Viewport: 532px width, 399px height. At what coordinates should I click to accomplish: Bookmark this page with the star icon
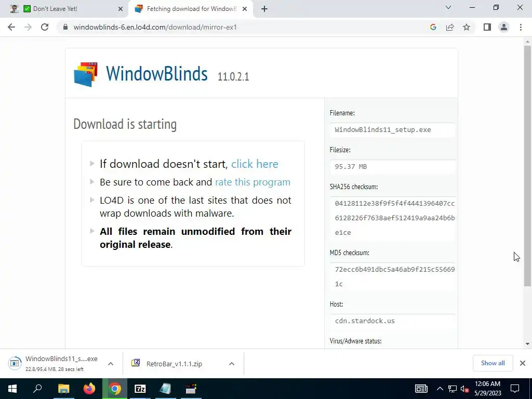point(467,27)
